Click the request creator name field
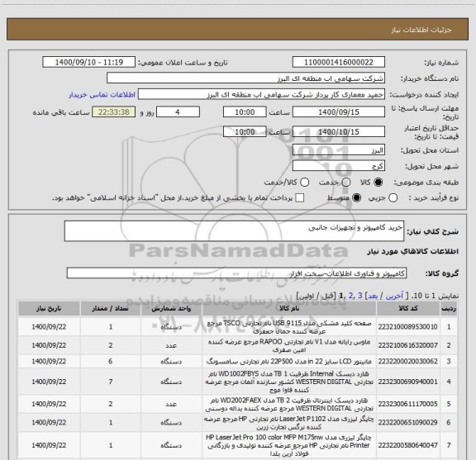Screen dimensions: 476x460 coord(261,94)
